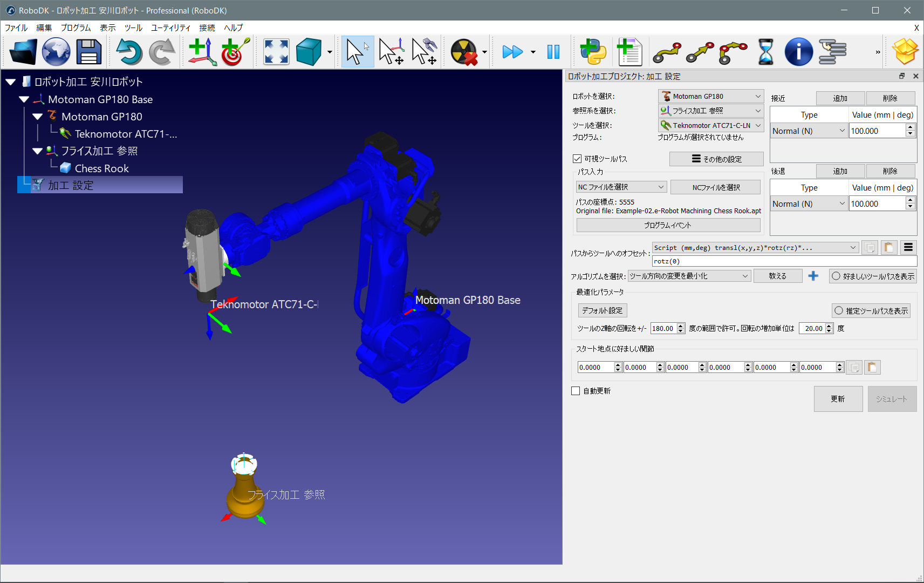924x583 pixels.
Task: Collapse the Motoman GP180 Base tree node
Action: [x=24, y=99]
